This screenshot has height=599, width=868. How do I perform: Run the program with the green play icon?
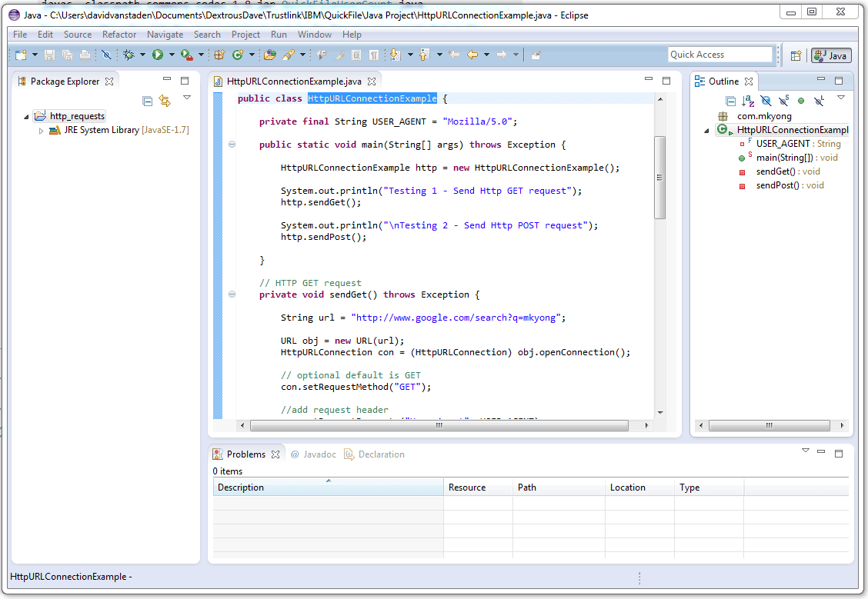158,55
